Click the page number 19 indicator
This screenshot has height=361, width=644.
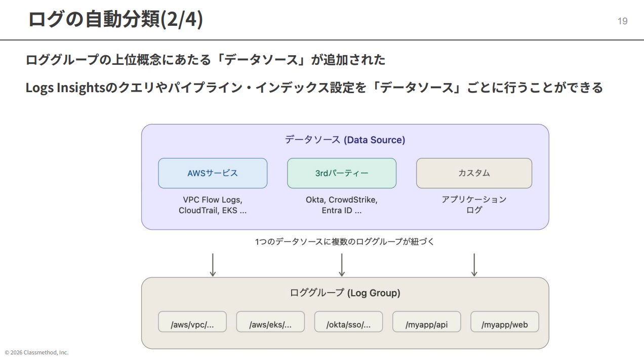(x=623, y=21)
